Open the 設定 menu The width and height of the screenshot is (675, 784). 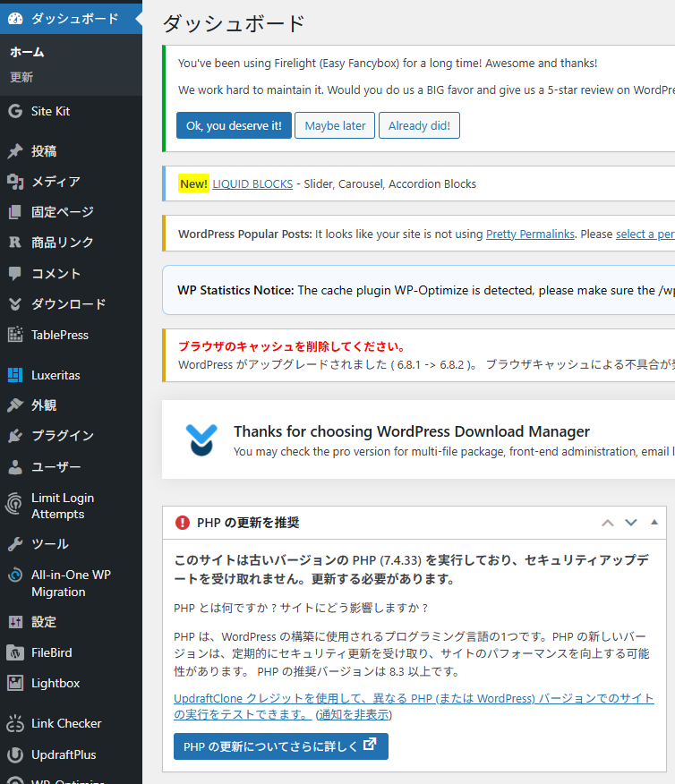pos(71,622)
